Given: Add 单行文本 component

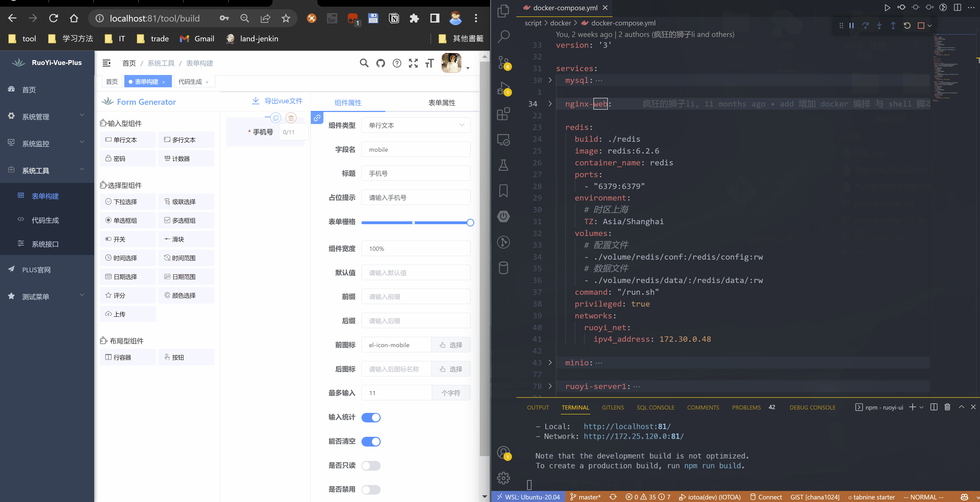Looking at the screenshot, I should (128, 140).
